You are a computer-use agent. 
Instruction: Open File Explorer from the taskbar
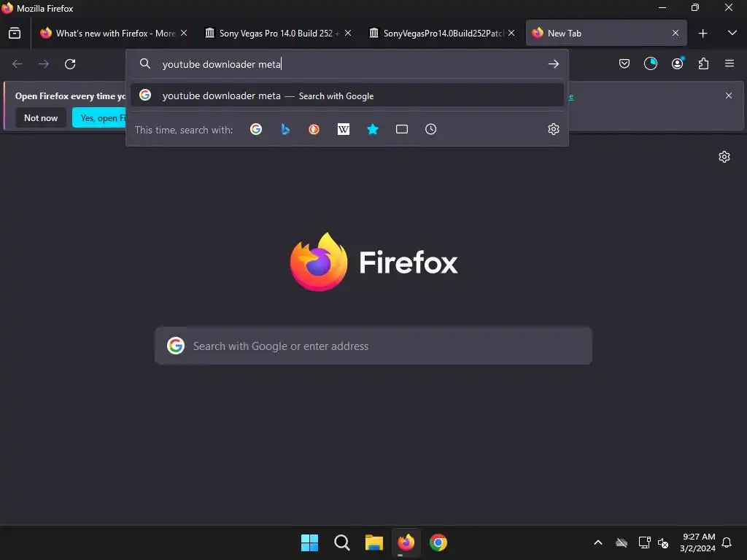click(374, 542)
